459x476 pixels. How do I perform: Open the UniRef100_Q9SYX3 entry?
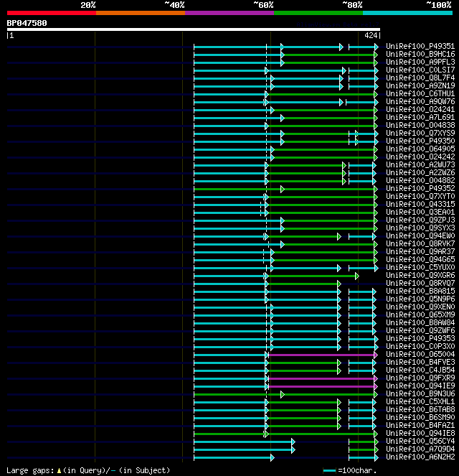(420, 228)
